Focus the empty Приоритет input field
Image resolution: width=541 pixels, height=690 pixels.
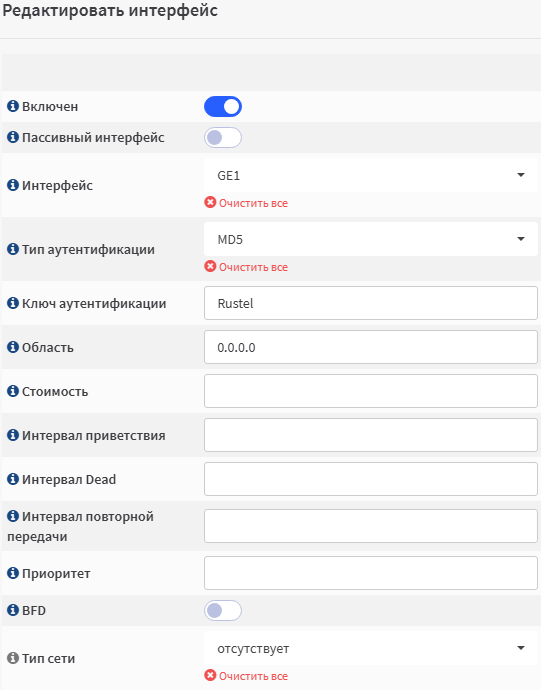tap(371, 573)
